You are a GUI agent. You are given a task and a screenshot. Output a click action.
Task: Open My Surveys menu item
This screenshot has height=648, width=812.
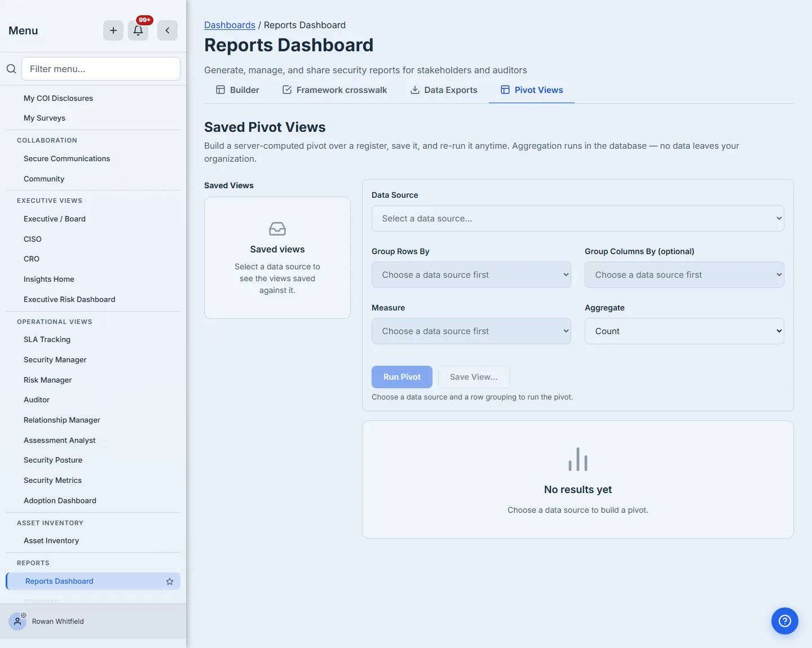(x=45, y=118)
